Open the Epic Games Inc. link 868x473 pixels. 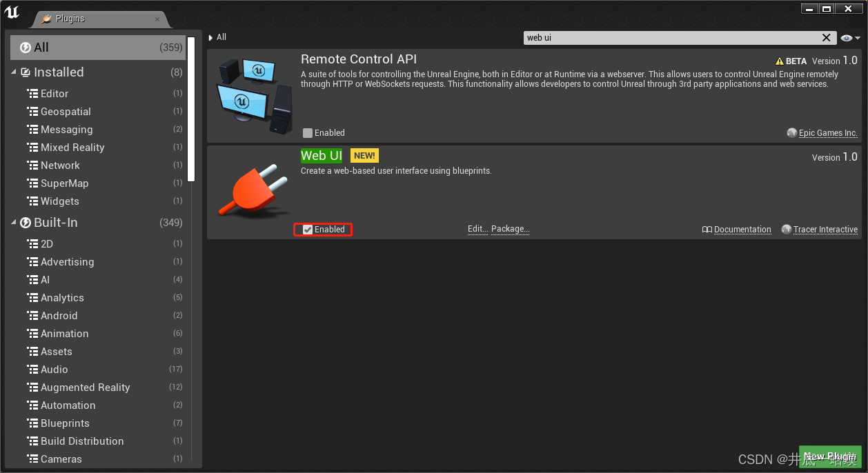point(829,133)
